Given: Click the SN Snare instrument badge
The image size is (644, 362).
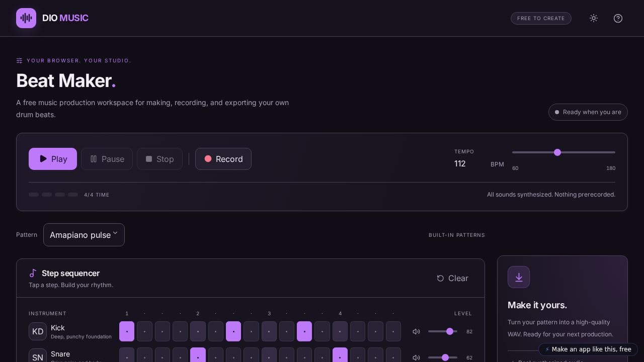Looking at the screenshot, I should tap(38, 355).
